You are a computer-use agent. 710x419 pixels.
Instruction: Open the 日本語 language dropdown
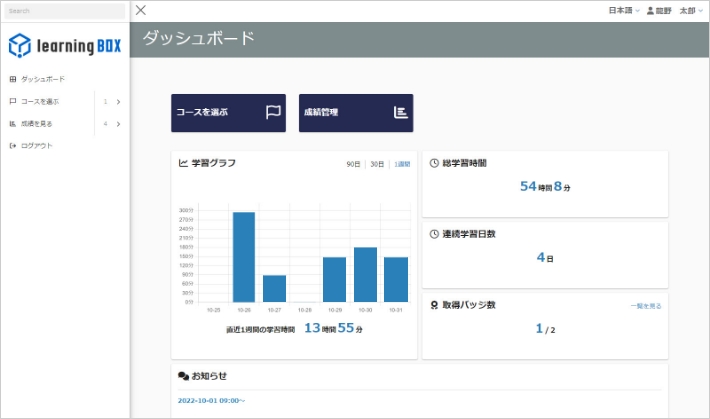point(624,10)
